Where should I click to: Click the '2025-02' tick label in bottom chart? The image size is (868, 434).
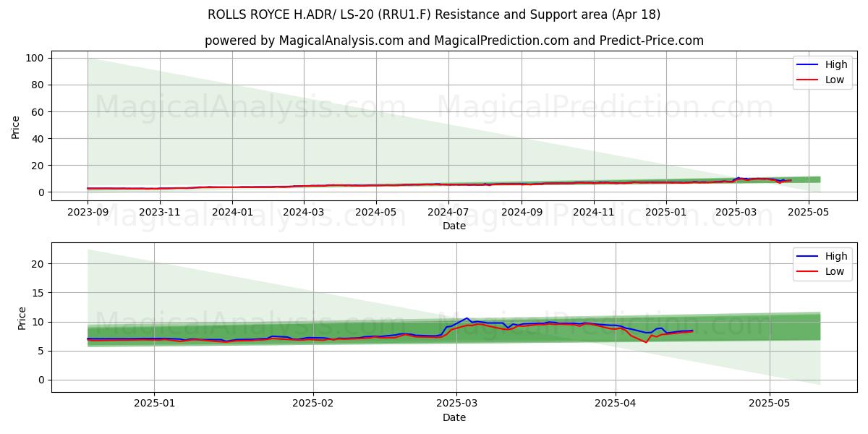pos(313,404)
